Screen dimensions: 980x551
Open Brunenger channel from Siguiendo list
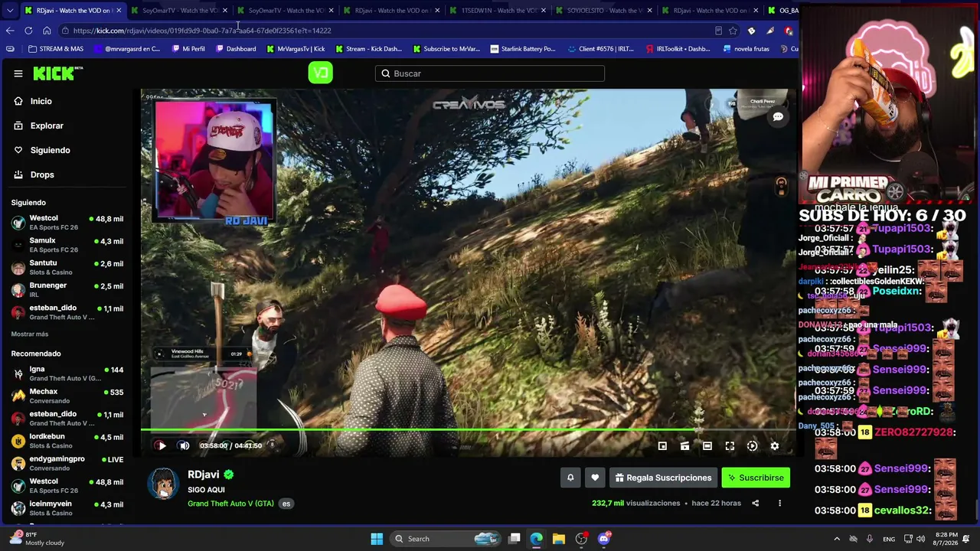[67, 289]
